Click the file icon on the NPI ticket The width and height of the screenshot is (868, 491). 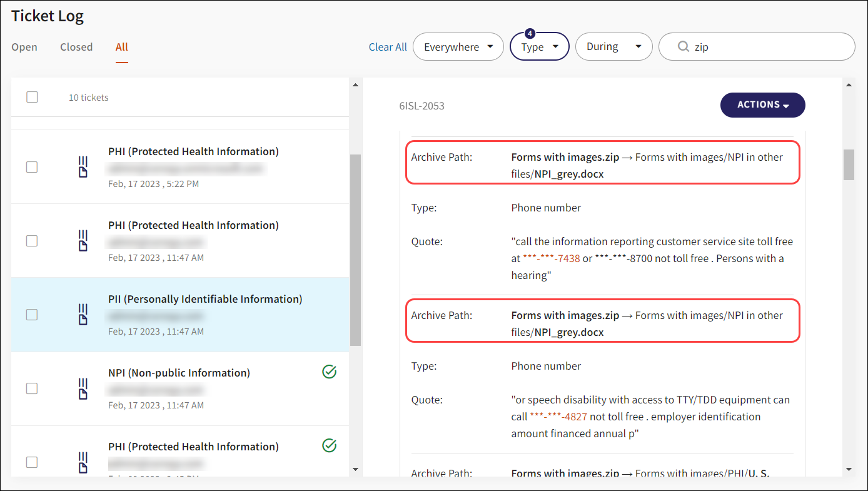click(x=83, y=388)
